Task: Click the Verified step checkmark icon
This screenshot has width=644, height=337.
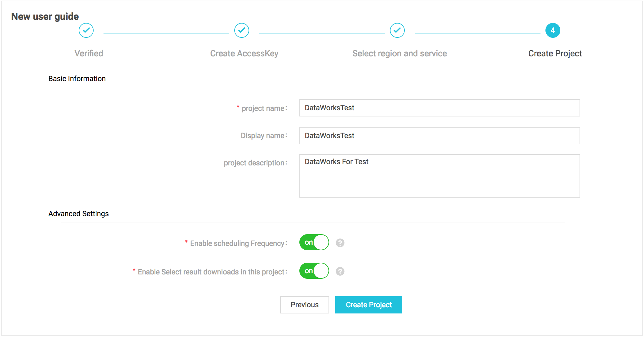Action: 86,30
